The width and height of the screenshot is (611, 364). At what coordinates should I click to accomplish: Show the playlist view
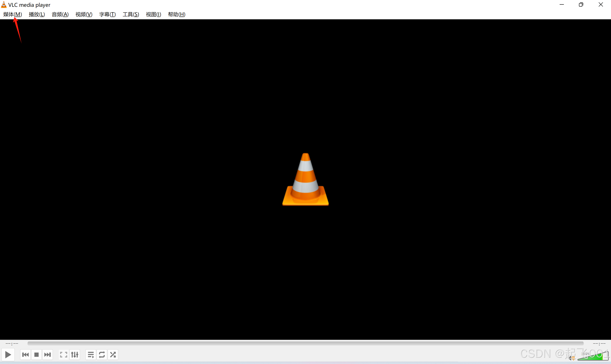coord(91,355)
